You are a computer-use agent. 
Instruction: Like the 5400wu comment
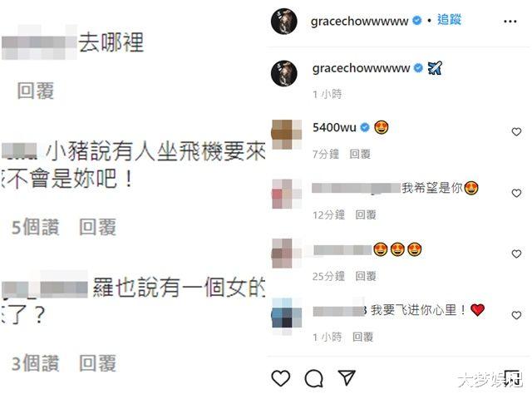tap(516, 131)
